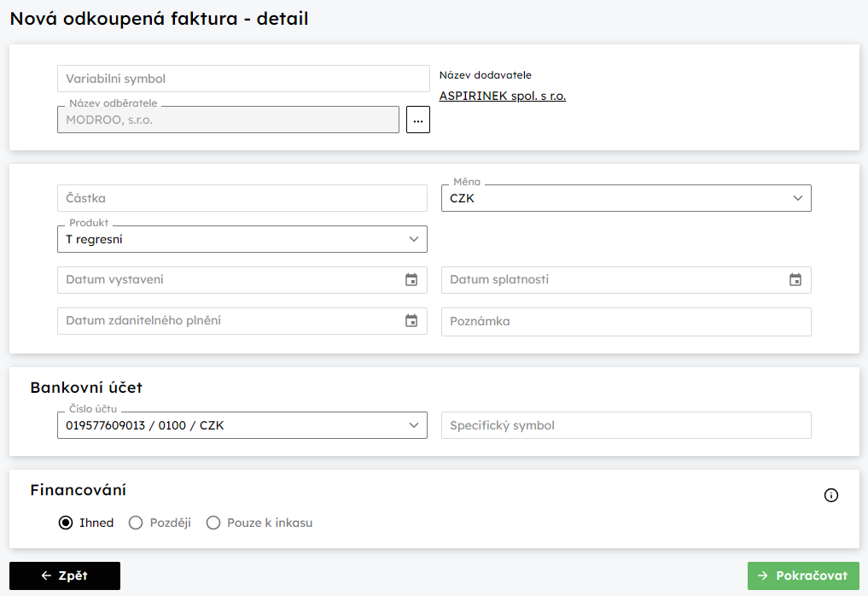Expand the Číslo účtu dropdown

242,425
